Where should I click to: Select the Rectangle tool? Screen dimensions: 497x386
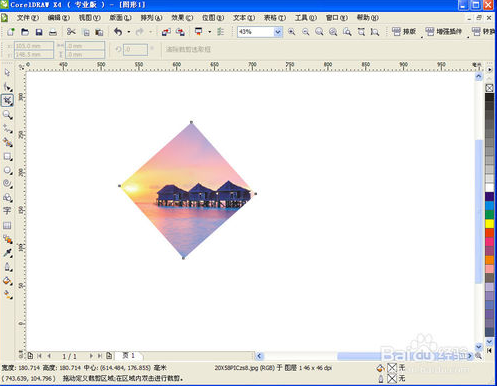tap(7, 156)
